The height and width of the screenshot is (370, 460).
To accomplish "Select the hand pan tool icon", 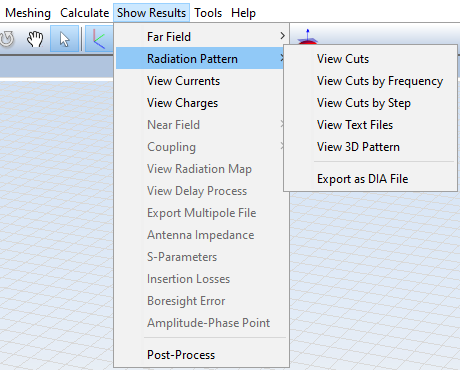I will coord(35,39).
